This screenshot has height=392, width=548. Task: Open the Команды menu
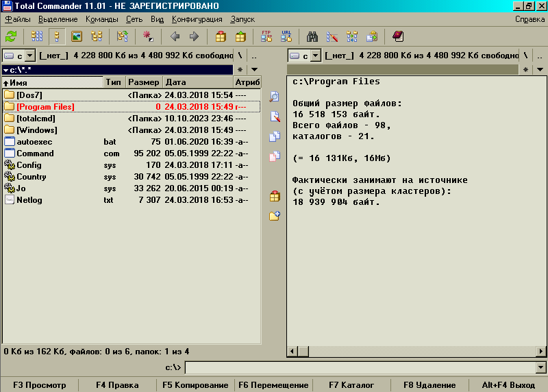click(x=102, y=19)
